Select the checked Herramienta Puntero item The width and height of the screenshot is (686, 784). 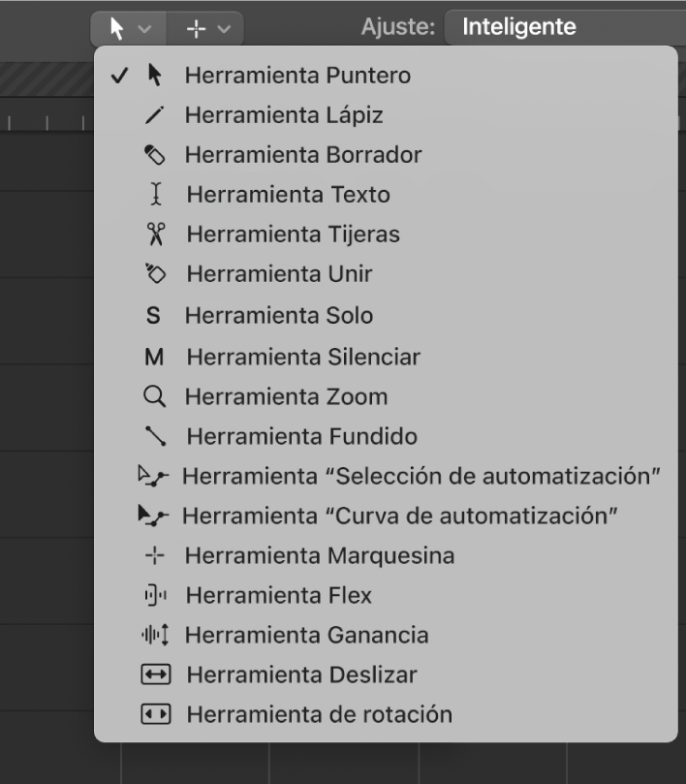click(x=296, y=76)
